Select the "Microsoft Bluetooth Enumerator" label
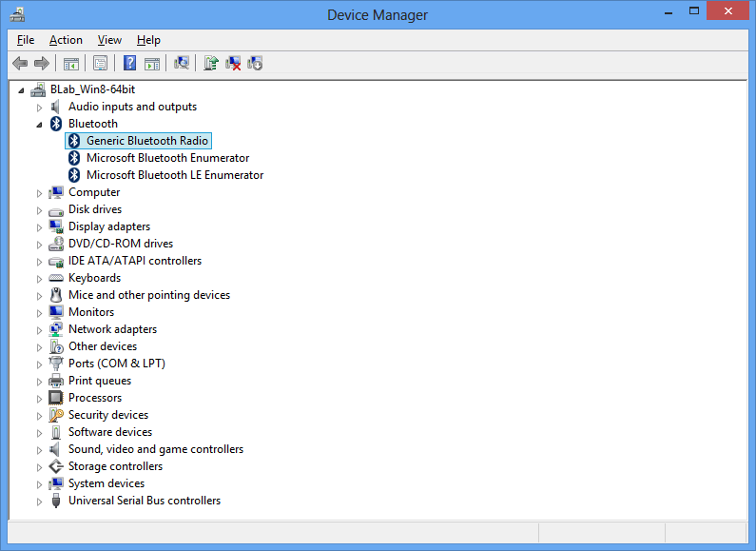This screenshot has height=551, width=756. pyautogui.click(x=167, y=158)
